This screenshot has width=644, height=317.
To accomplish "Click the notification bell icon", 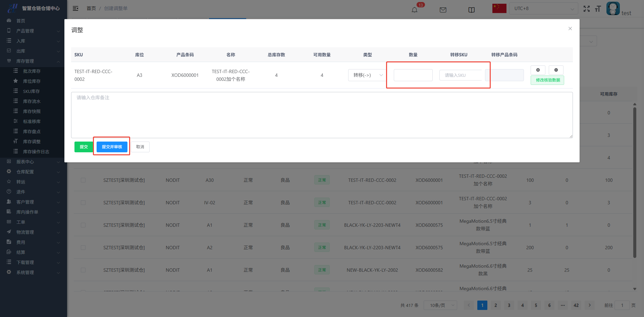I will point(415,10).
